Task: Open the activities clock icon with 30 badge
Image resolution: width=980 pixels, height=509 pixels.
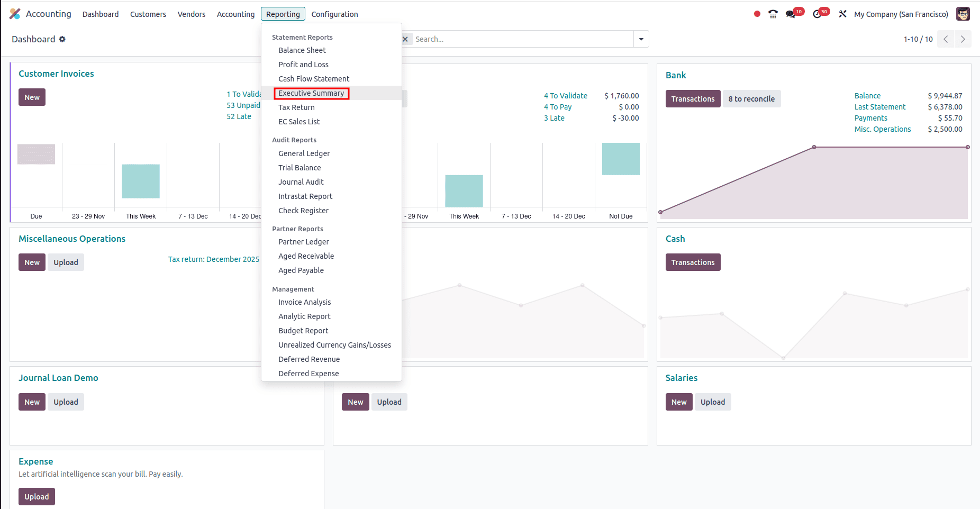Action: point(817,13)
